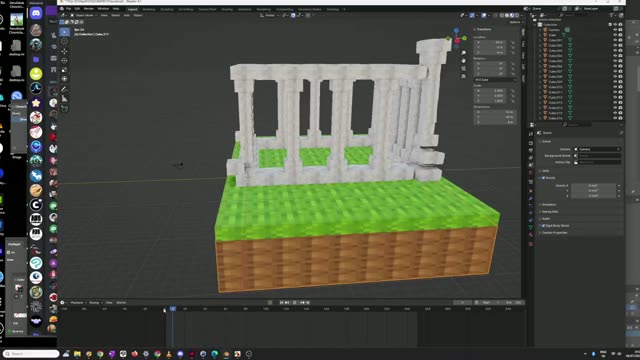Image resolution: width=640 pixels, height=360 pixels.
Task: Switch to wireframe viewport shading
Action: pyautogui.click(x=502, y=15)
